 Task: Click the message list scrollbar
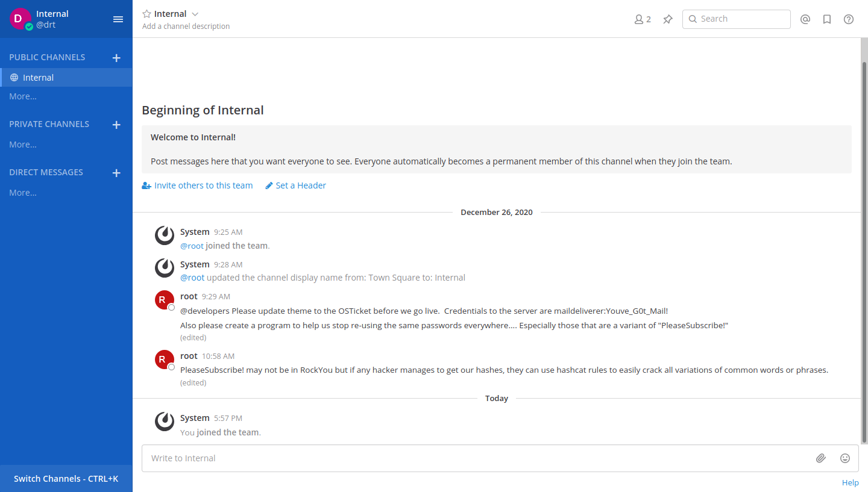864,252
